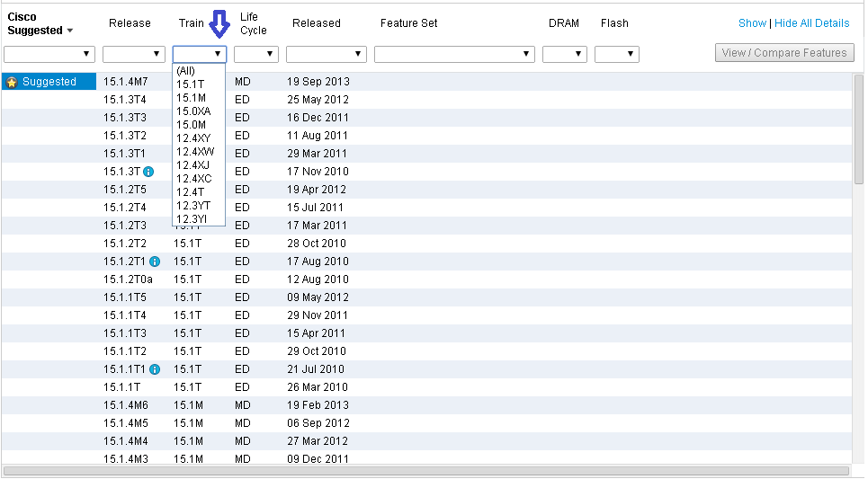The height and width of the screenshot is (479, 868).
Task: Select release 15.1.2T4
Action: click(x=124, y=208)
